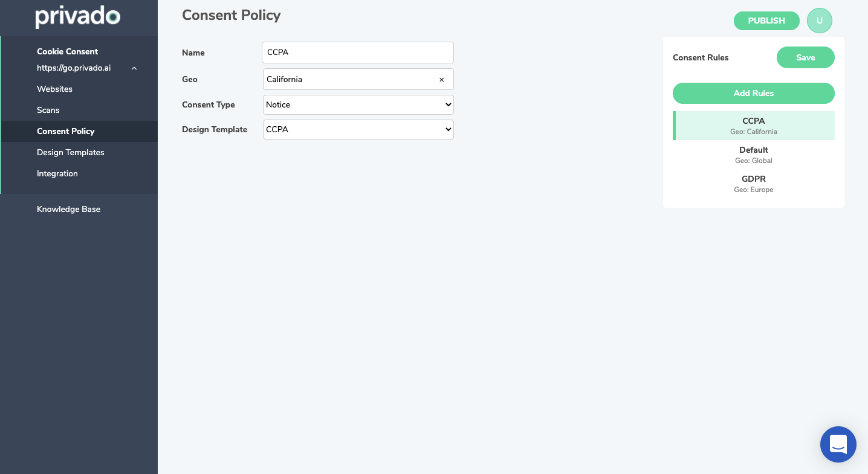The height and width of the screenshot is (474, 868).
Task: Open the Intercom chat bubble
Action: tap(838, 444)
